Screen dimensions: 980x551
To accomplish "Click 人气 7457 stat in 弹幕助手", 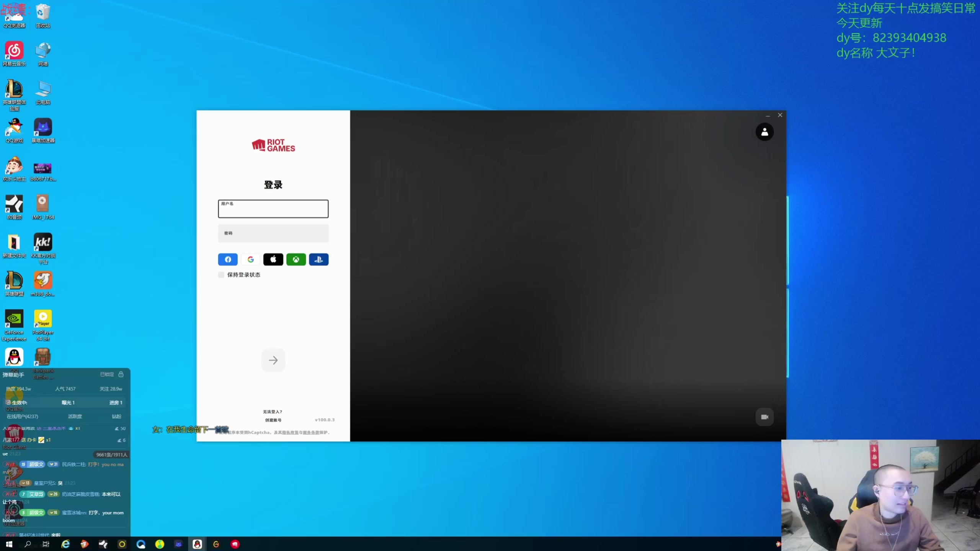I will (x=65, y=389).
